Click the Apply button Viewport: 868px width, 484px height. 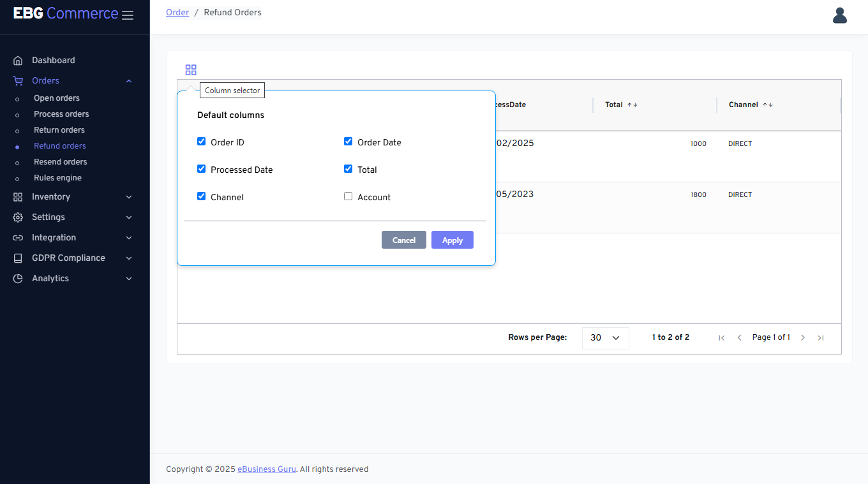[x=452, y=240]
